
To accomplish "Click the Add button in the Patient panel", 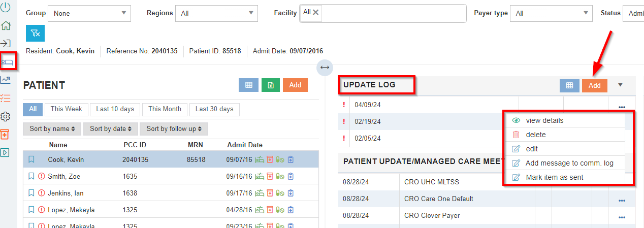I will click(x=295, y=85).
